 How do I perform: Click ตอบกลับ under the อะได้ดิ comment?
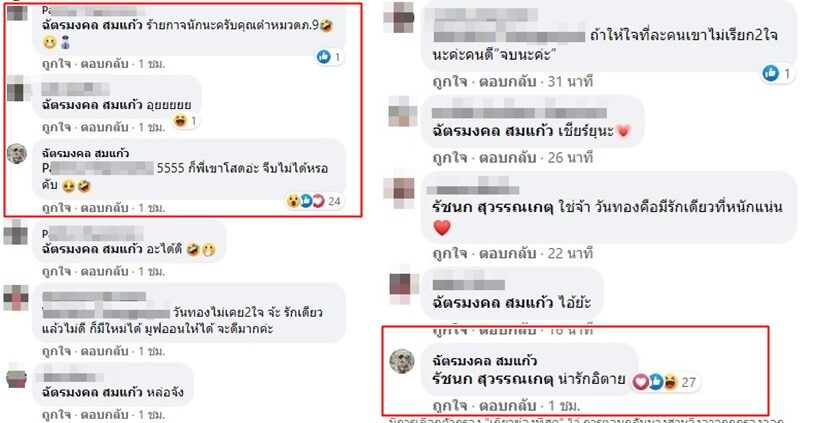pyautogui.click(x=104, y=271)
